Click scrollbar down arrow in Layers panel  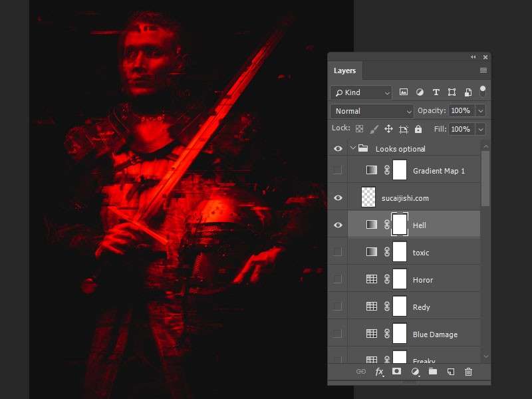486,356
